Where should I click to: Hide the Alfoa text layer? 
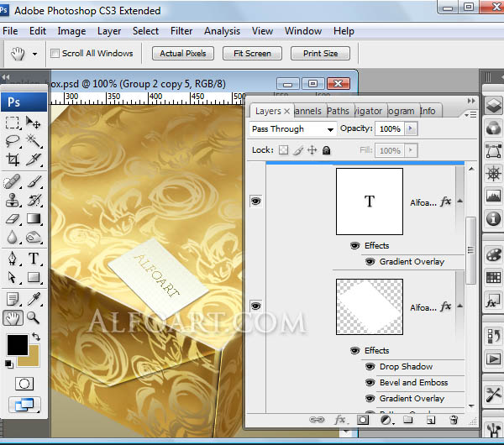tap(256, 202)
